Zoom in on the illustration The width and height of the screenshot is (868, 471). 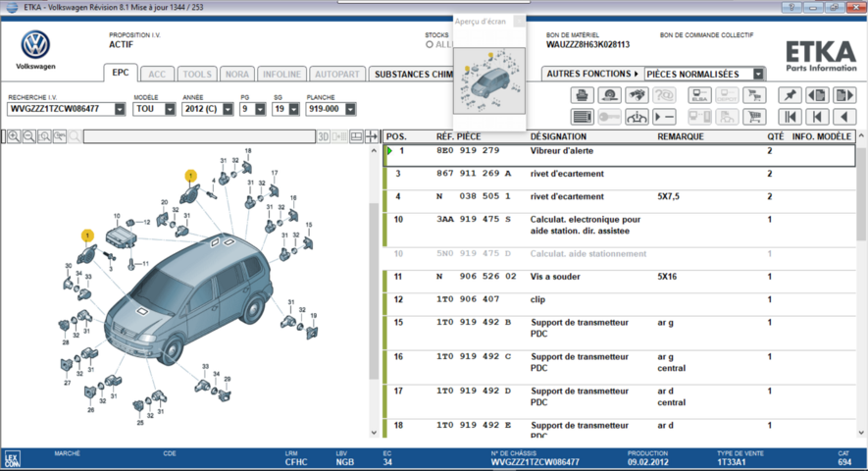14,136
